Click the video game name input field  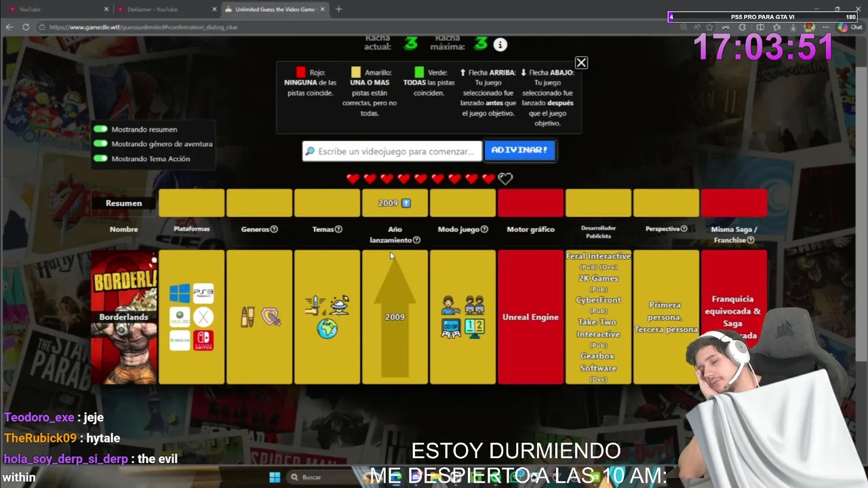pos(392,151)
